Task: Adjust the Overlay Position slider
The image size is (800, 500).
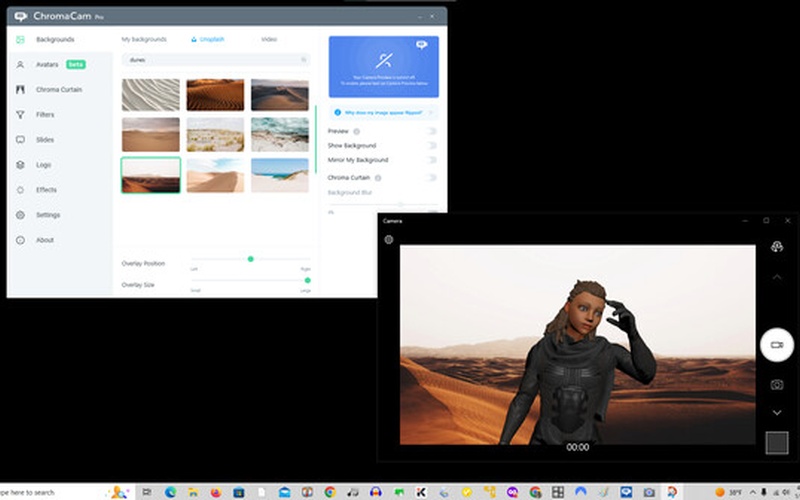Action: [x=251, y=259]
